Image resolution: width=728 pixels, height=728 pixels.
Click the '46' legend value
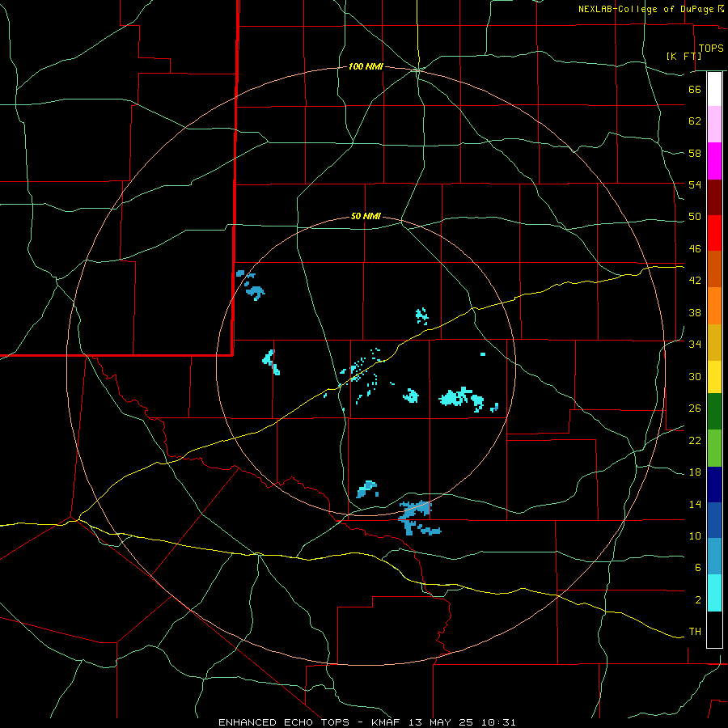(695, 249)
